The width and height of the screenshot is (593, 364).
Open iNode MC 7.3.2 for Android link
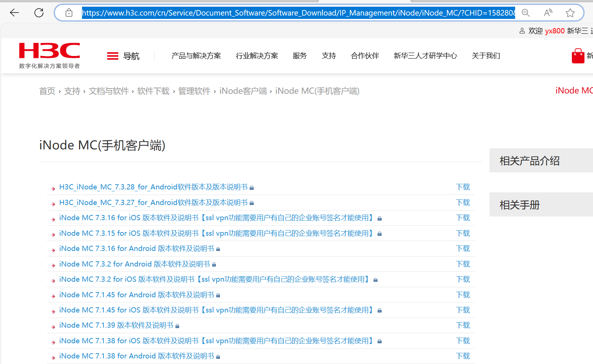pos(135,264)
